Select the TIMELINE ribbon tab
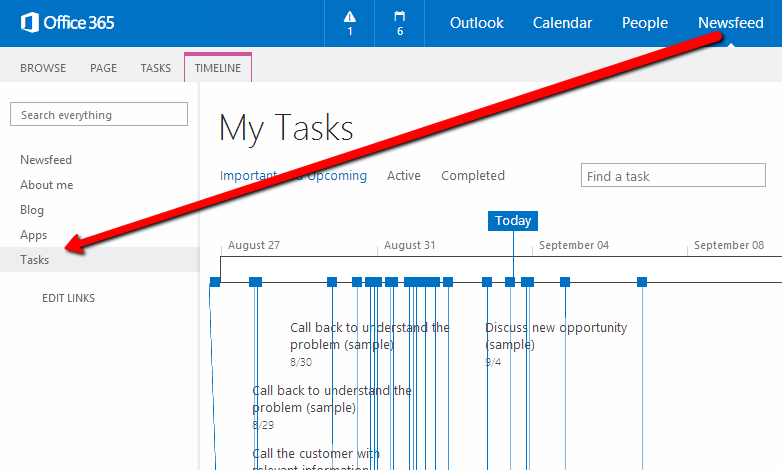 [x=218, y=68]
